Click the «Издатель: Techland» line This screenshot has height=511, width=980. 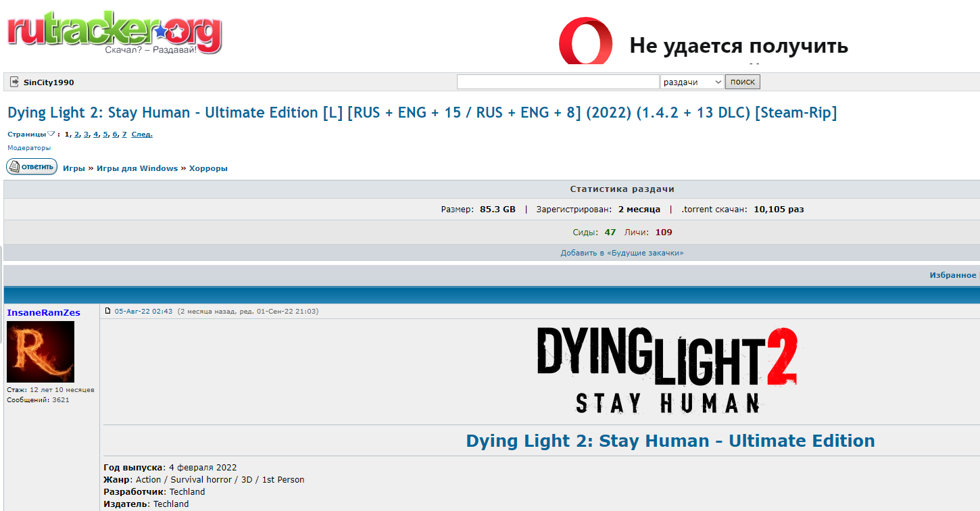pos(146,504)
